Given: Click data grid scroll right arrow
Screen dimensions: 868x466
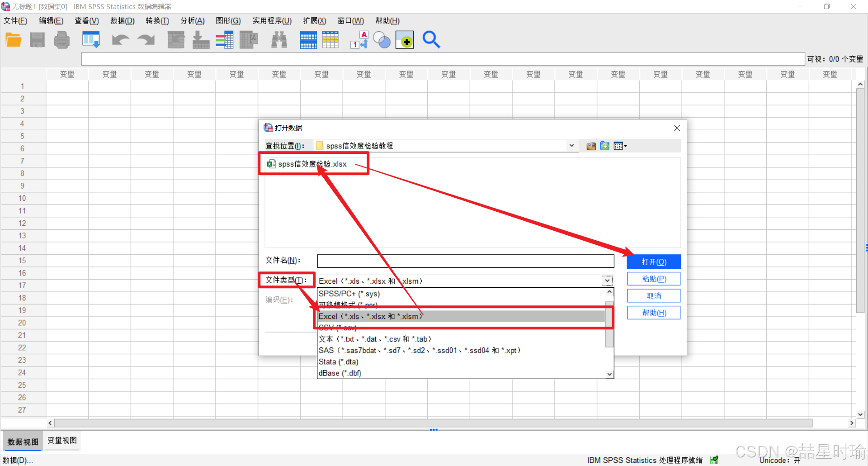Looking at the screenshot, I should pyautogui.click(x=852, y=423).
